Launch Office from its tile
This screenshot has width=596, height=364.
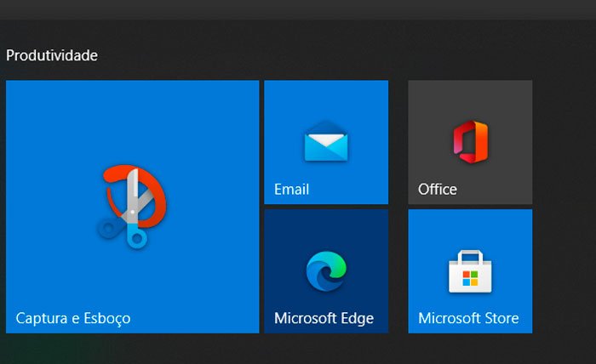point(470,142)
